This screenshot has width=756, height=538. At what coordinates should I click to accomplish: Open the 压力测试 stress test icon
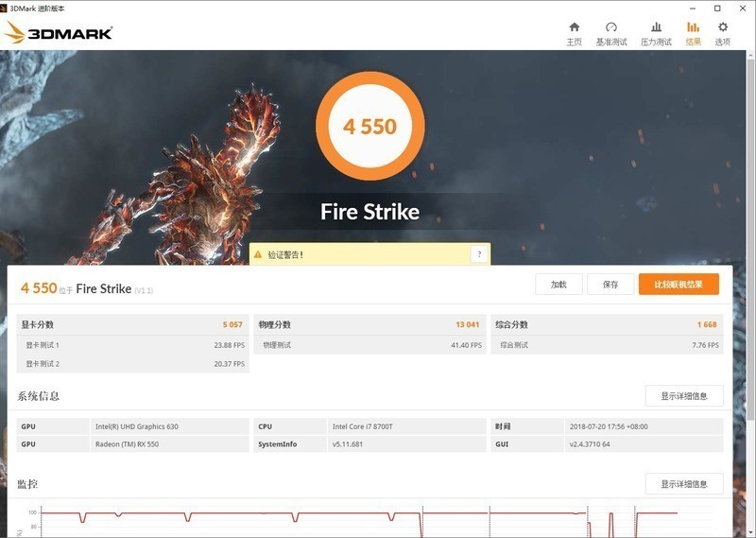coord(656,34)
